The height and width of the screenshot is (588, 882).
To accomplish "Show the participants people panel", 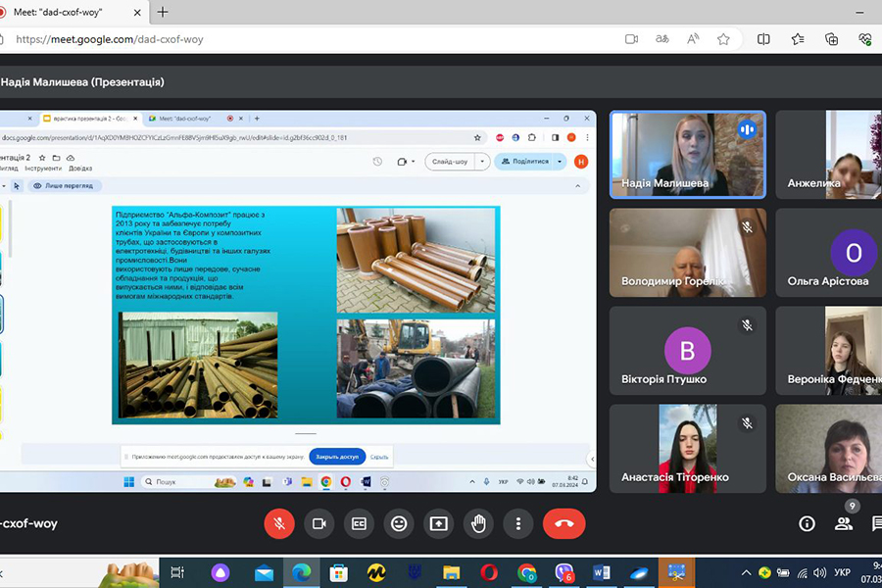I will pos(843,523).
